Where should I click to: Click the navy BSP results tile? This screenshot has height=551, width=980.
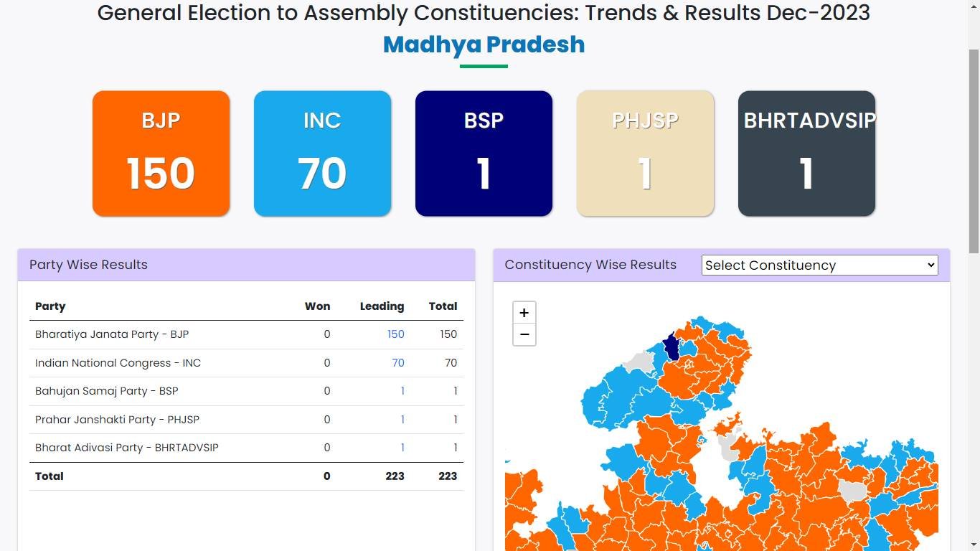tap(484, 154)
